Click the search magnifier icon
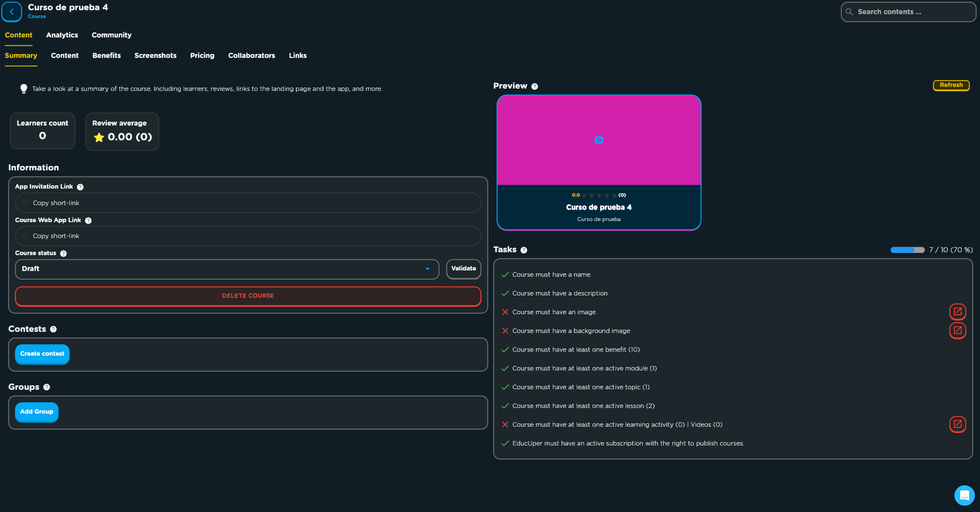Viewport: 980px width, 512px height. (849, 11)
